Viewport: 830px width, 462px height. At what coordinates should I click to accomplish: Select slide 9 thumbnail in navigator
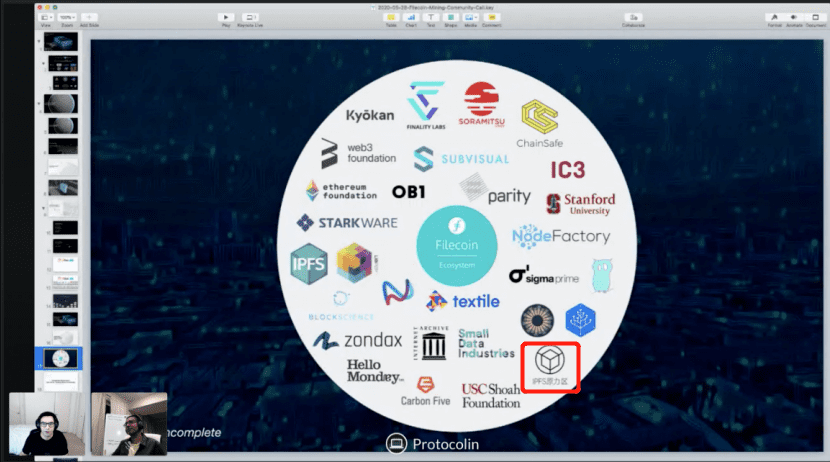pyautogui.click(x=63, y=208)
